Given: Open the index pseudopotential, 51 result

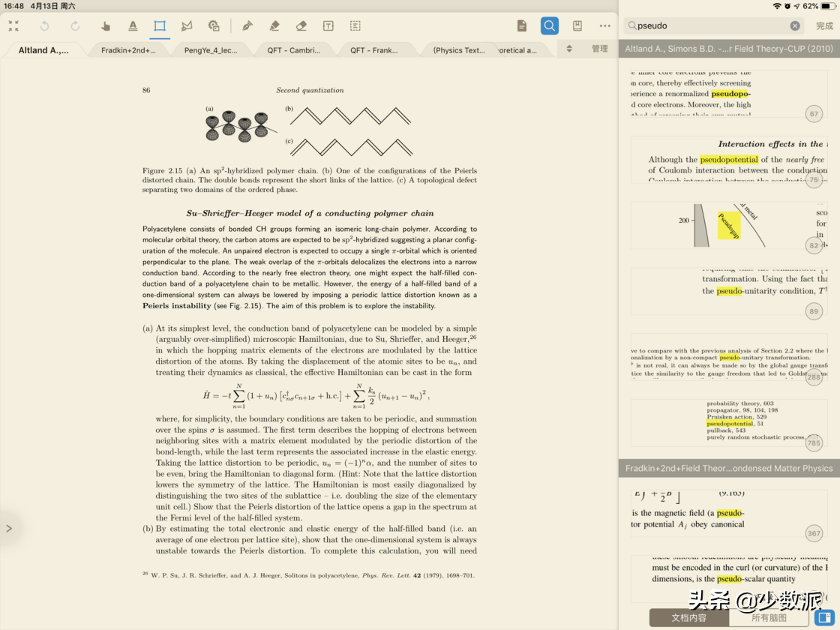Looking at the screenshot, I should coord(728,423).
